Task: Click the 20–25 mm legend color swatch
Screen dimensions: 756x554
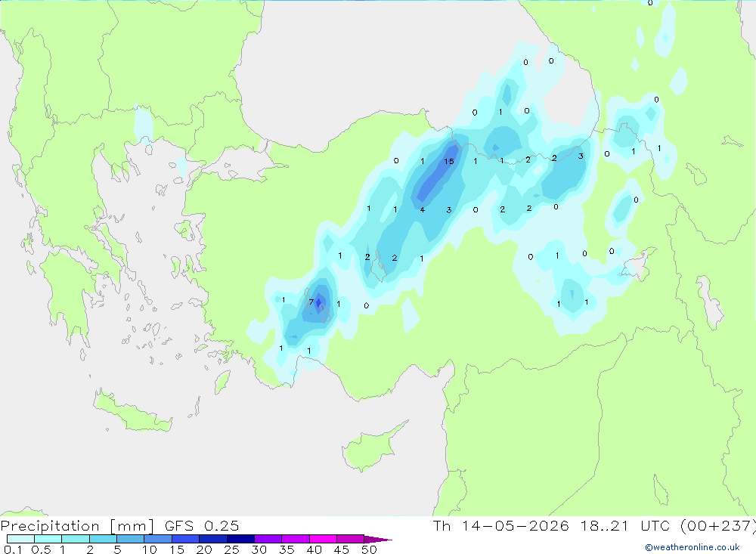Action: click(x=213, y=539)
